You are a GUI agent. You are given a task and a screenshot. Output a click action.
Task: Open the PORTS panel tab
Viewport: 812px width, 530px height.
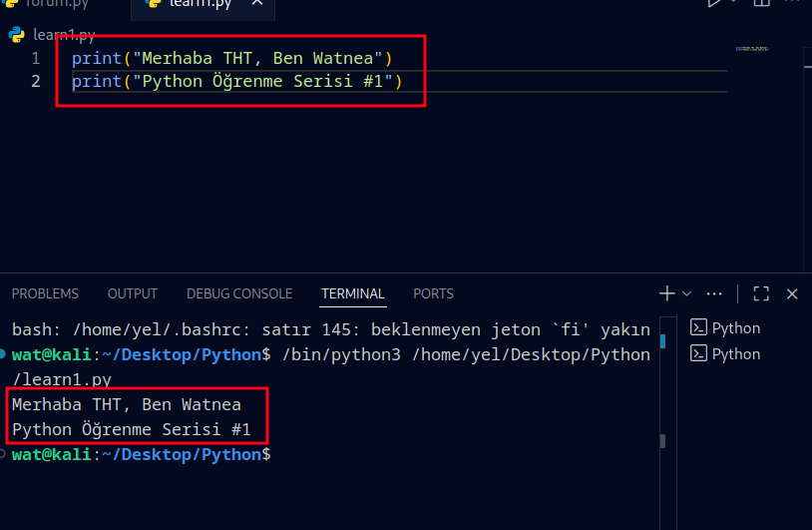pos(433,293)
